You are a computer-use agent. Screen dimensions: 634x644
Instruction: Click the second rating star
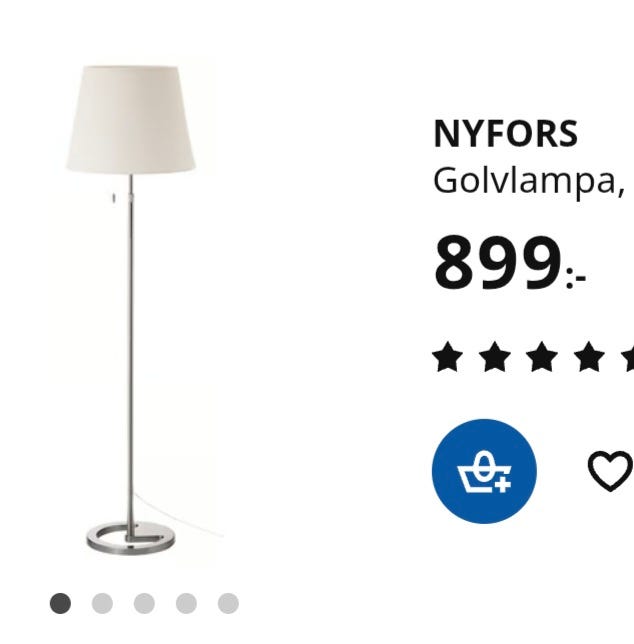click(495, 357)
